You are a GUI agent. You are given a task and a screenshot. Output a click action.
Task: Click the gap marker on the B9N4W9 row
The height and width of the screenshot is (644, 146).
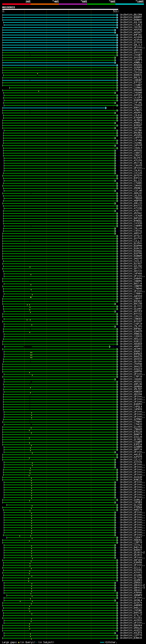pos(39,91)
